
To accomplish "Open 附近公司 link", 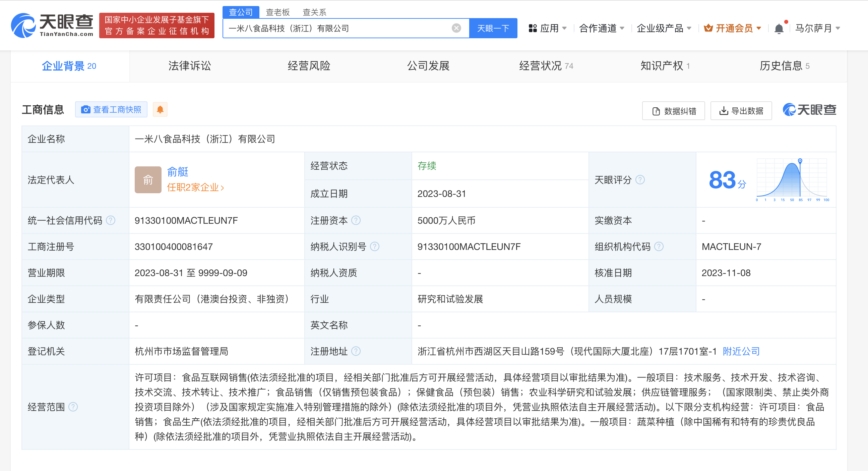I will [x=741, y=351].
